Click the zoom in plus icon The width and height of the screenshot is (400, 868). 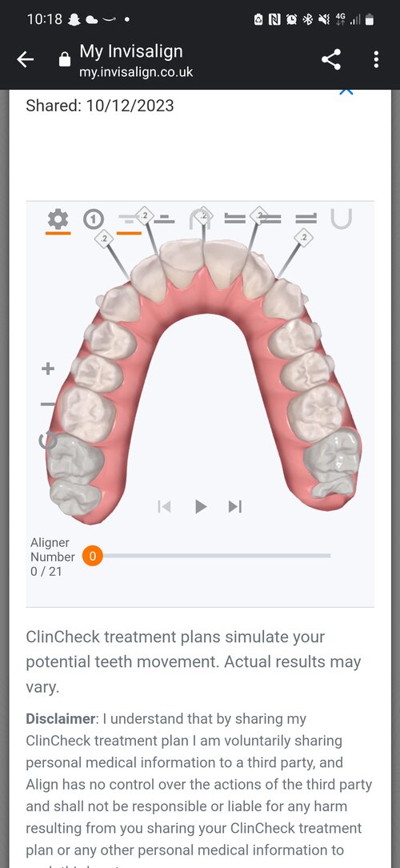pyautogui.click(x=48, y=368)
